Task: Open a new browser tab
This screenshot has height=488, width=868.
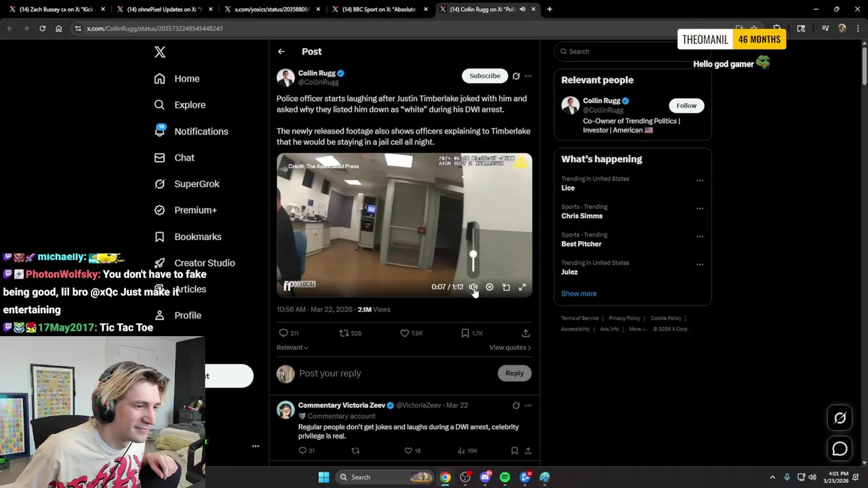Action: [549, 9]
